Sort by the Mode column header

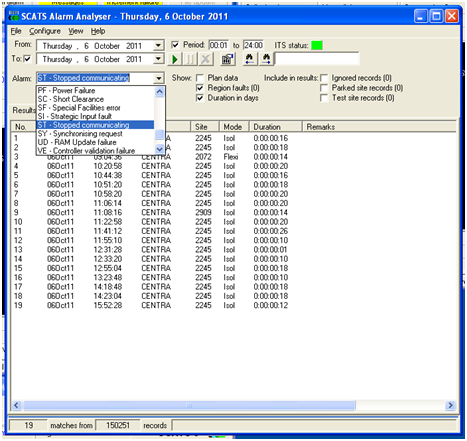[234, 127]
